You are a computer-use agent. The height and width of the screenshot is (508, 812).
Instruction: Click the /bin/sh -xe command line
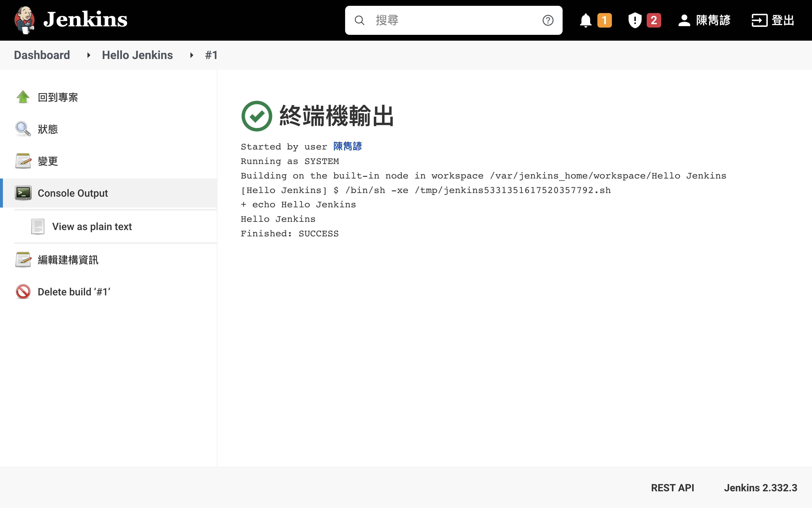tap(426, 190)
